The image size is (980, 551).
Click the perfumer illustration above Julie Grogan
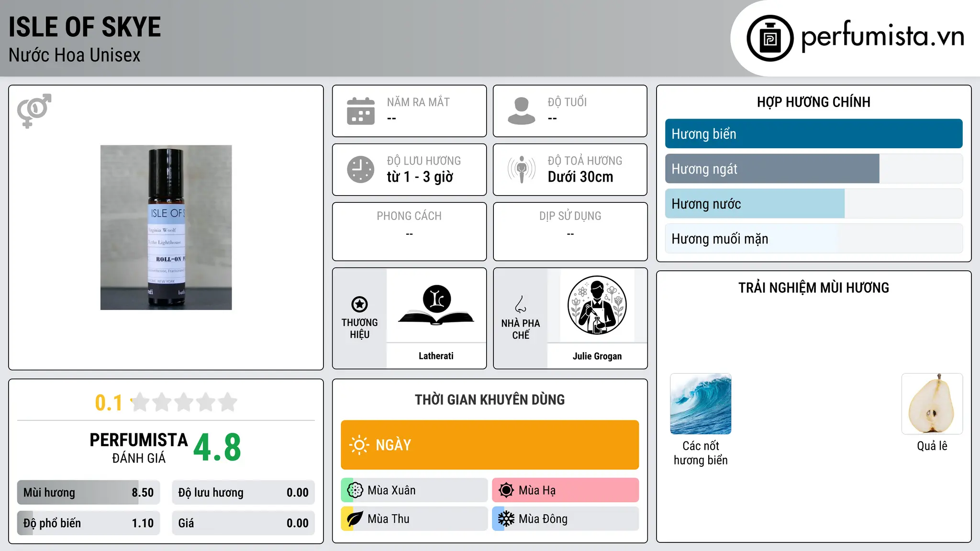(597, 305)
